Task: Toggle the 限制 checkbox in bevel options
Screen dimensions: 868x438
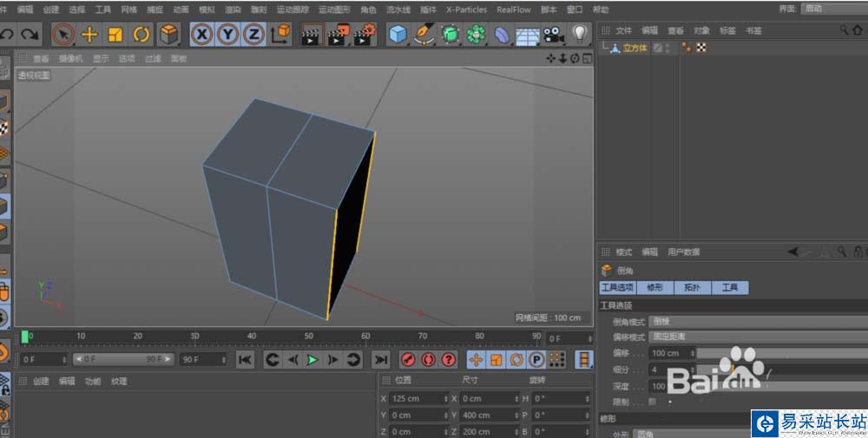Action: [x=652, y=402]
